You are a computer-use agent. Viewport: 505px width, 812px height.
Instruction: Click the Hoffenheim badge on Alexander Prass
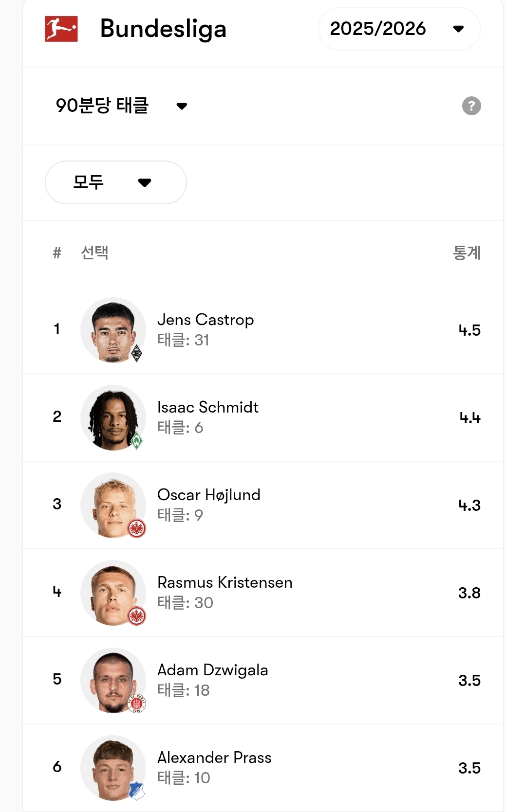pyautogui.click(x=137, y=791)
